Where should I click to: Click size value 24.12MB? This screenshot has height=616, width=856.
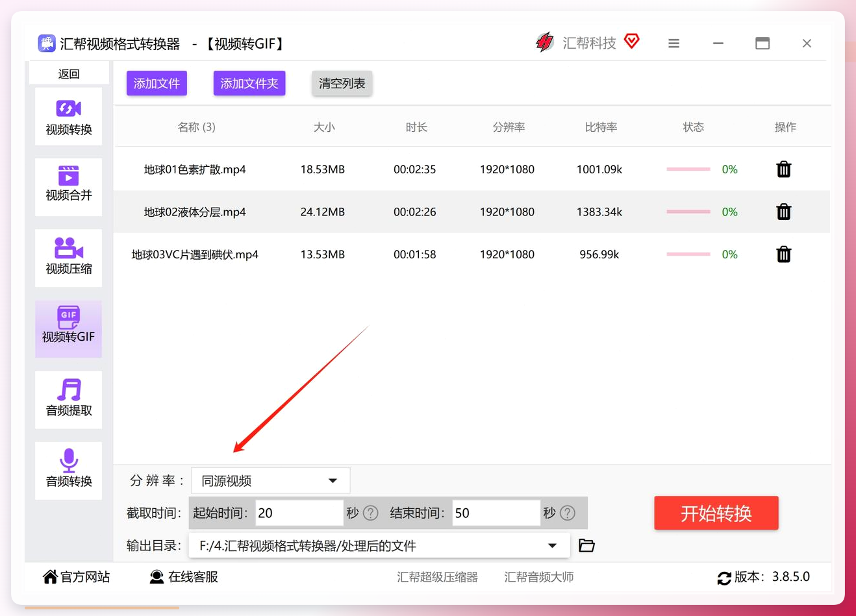[x=323, y=212]
